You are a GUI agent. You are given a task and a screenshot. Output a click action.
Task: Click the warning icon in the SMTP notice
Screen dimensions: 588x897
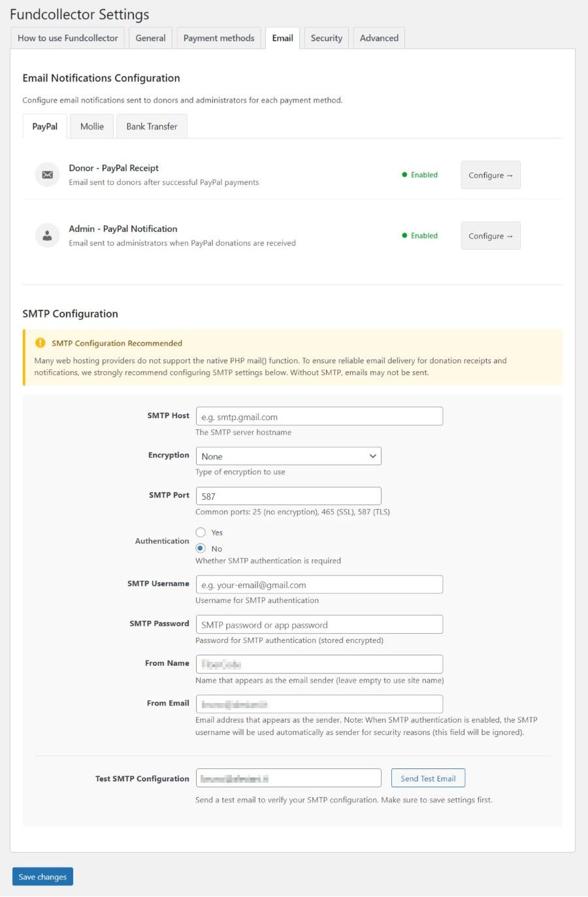pos(40,342)
